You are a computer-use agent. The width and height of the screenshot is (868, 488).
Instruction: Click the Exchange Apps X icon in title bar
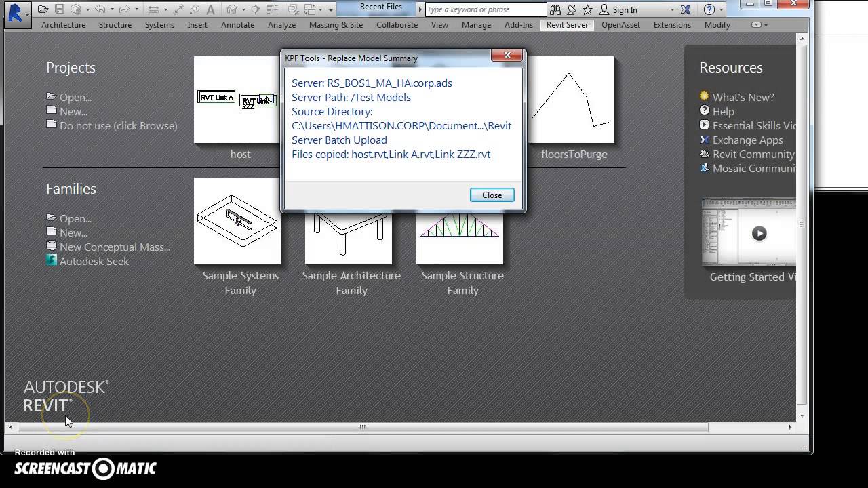coord(686,9)
